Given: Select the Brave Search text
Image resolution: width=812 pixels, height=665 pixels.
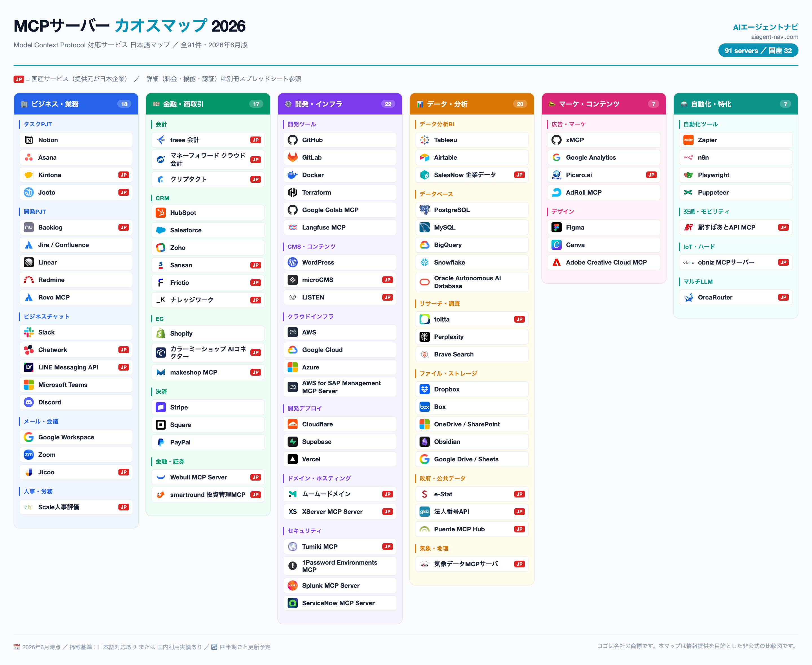Looking at the screenshot, I should point(454,355).
